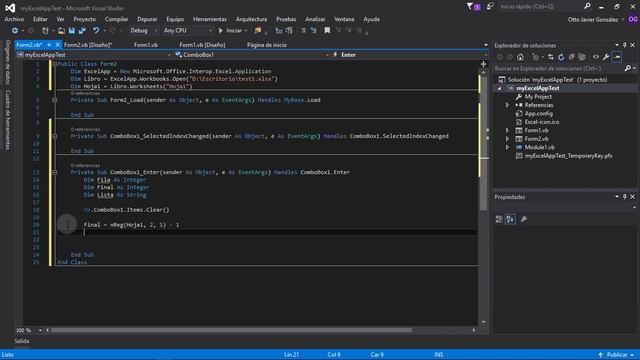Click the Publicar button in status bar
640x360 pixels.
pyautogui.click(x=616, y=355)
